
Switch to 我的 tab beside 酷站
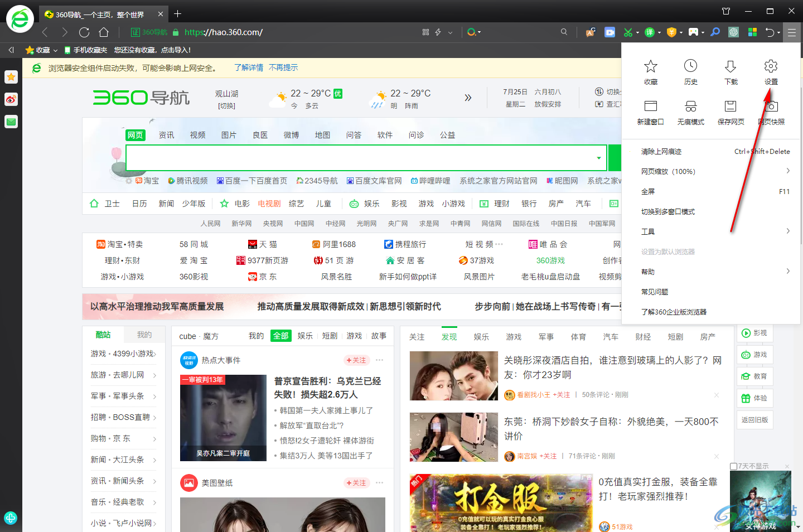[x=144, y=335]
